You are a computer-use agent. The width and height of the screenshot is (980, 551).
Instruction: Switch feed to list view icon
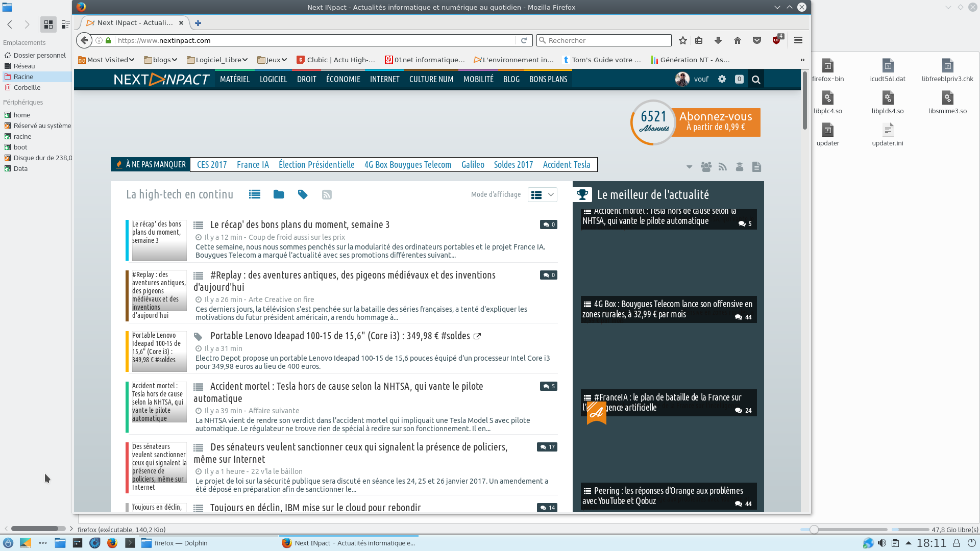(255, 194)
